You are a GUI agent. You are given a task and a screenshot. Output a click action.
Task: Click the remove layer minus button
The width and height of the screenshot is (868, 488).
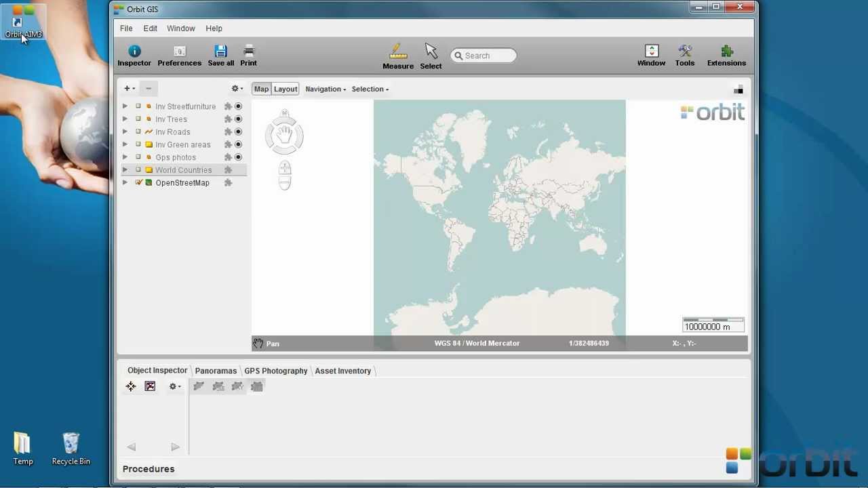coord(149,89)
